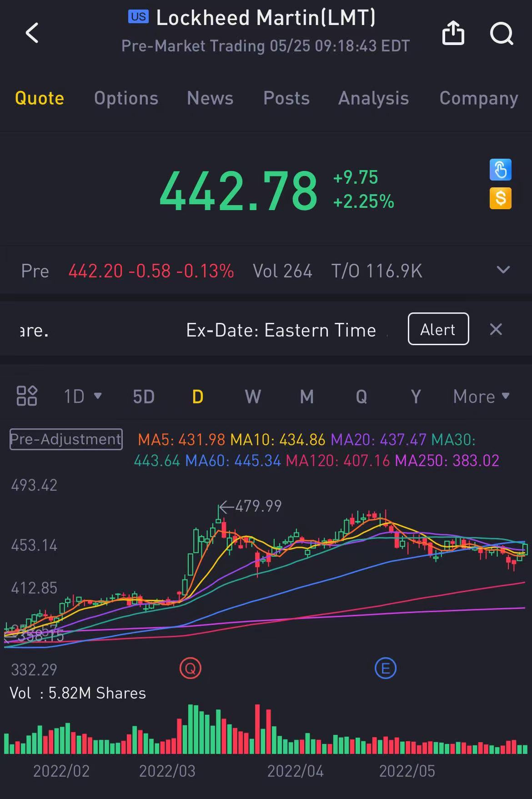Tap the Ex-Date: Eastern Time notice text
The image size is (532, 799).
click(x=281, y=330)
